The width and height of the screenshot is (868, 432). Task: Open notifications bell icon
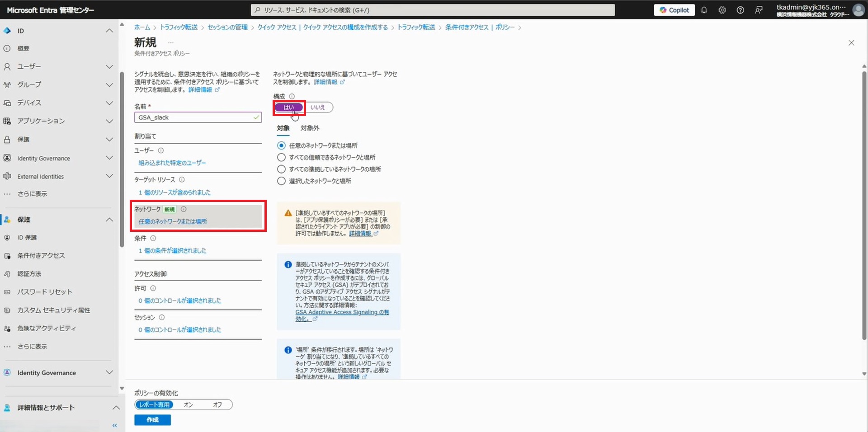pyautogui.click(x=704, y=10)
